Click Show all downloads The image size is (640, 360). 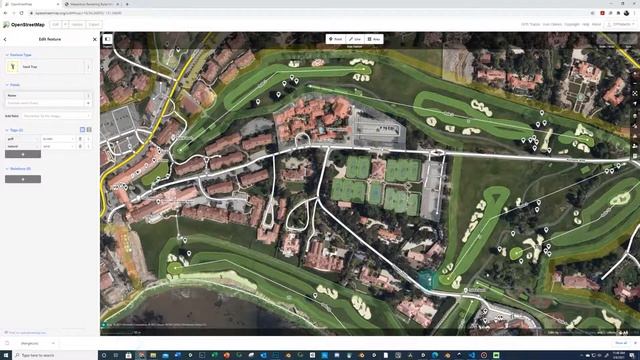point(621,343)
